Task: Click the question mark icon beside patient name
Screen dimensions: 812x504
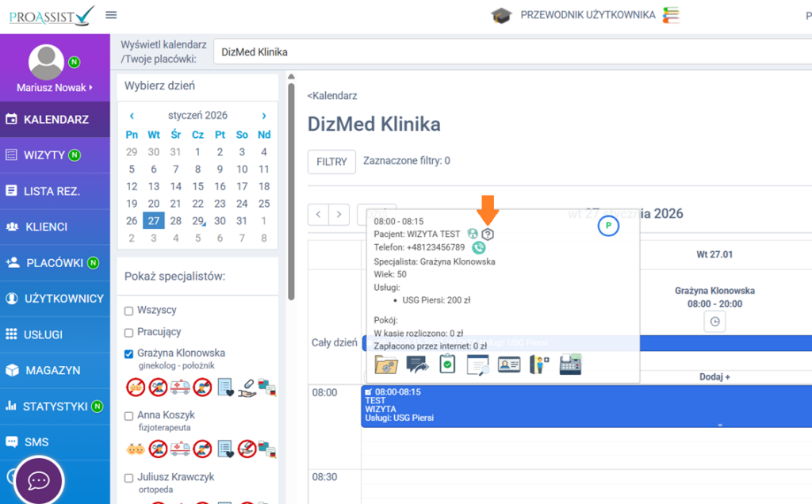Action: [x=488, y=234]
